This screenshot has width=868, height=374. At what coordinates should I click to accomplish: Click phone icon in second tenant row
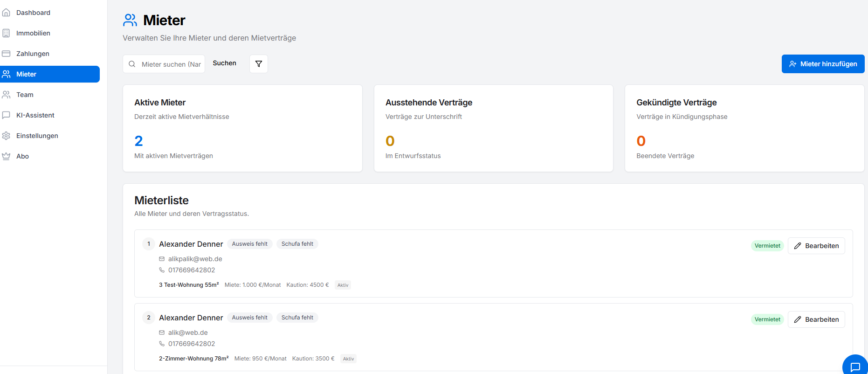tap(162, 344)
